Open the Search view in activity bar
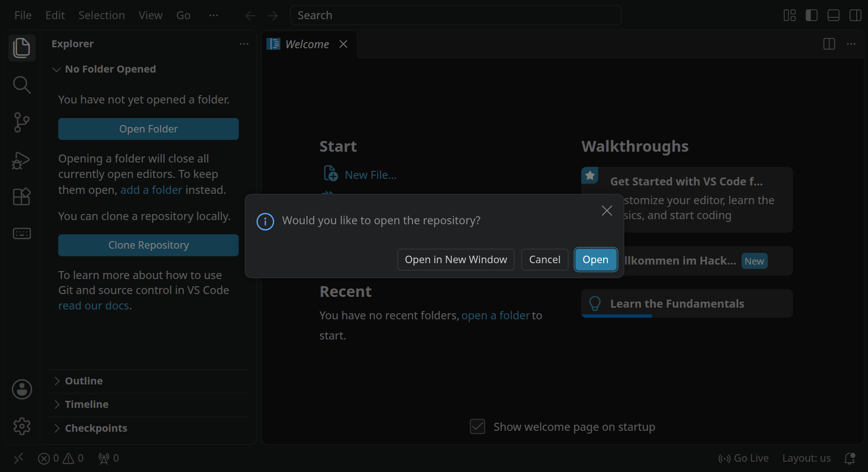 22,85
